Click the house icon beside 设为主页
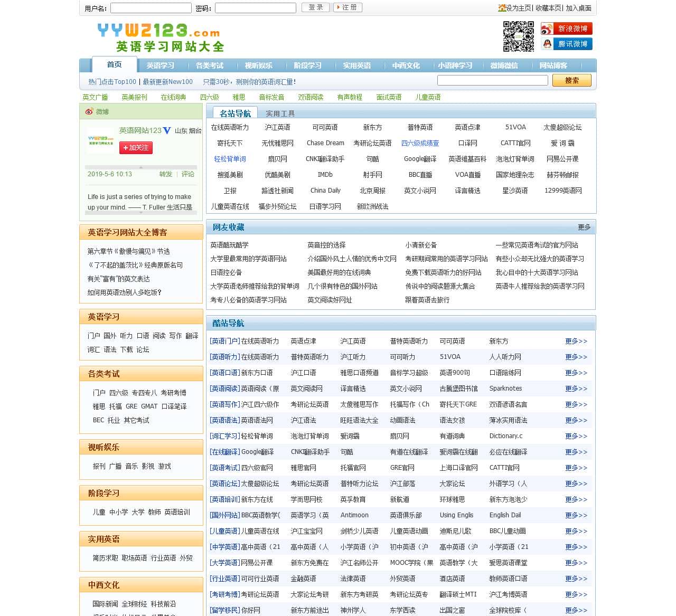676x616 pixels. (x=502, y=8)
